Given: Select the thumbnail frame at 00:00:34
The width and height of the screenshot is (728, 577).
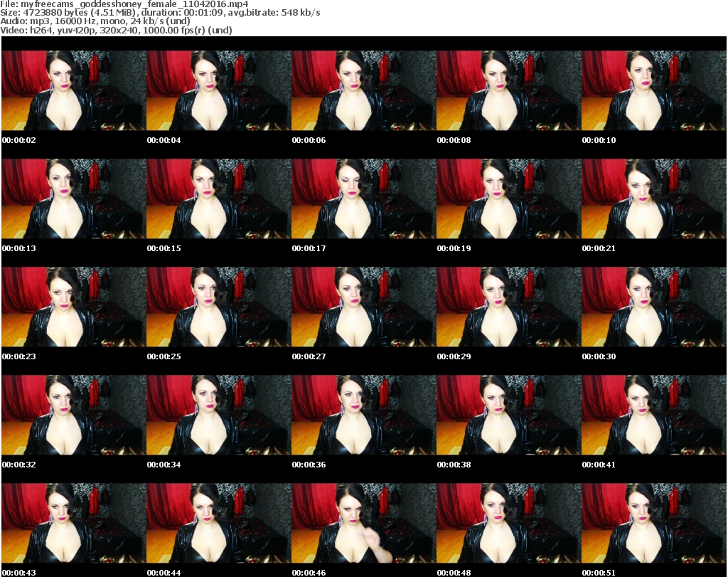Looking at the screenshot, I should (219, 415).
